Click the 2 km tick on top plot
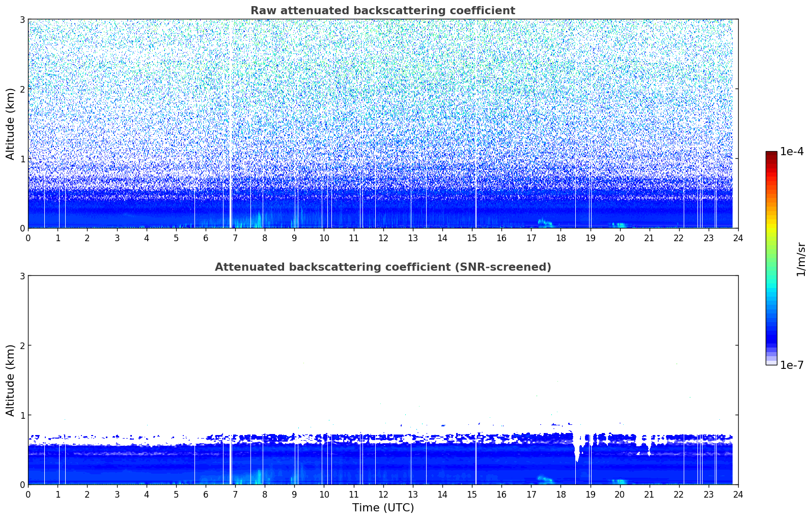 point(22,89)
